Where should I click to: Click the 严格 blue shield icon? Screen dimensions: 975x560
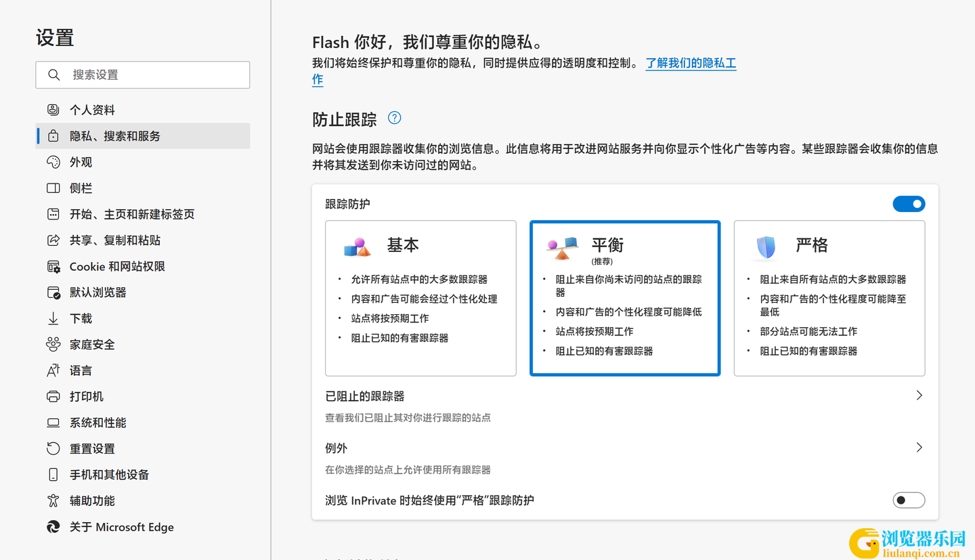click(766, 247)
